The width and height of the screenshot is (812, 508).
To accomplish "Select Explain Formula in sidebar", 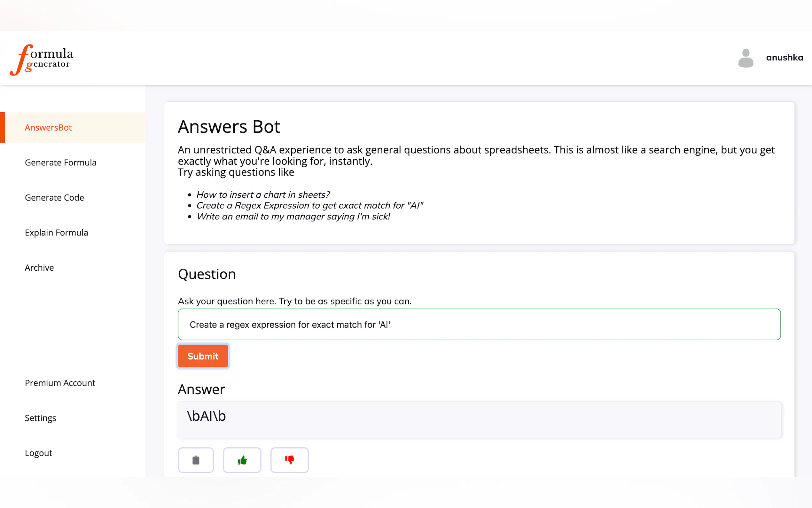I will (56, 233).
